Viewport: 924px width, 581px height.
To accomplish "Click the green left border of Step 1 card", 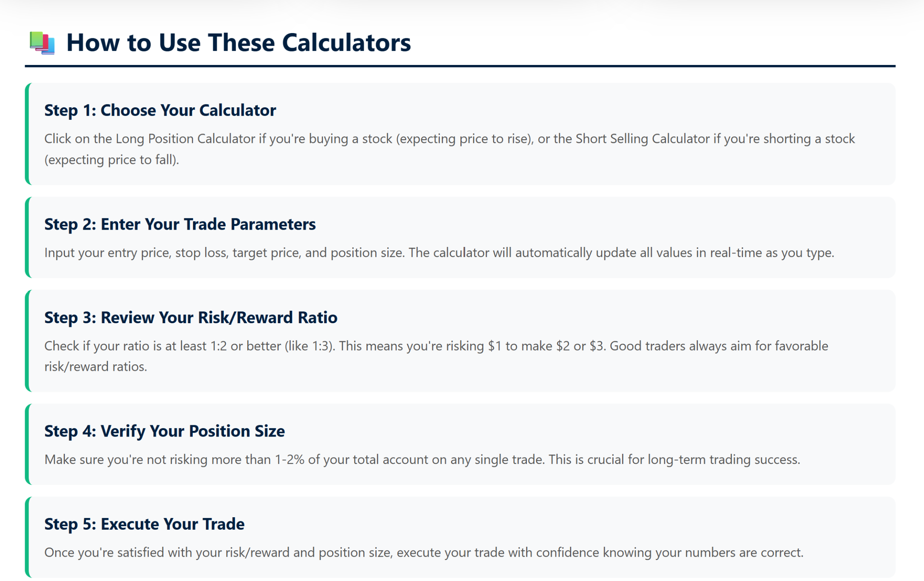I will (x=27, y=134).
